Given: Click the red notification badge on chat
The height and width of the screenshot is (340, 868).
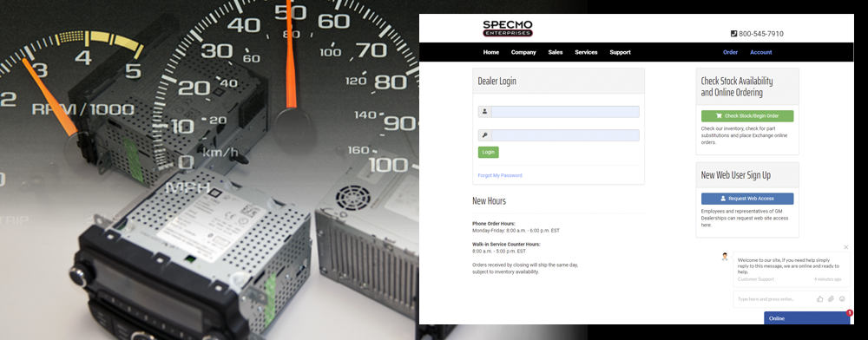Looking at the screenshot, I should pos(850,313).
